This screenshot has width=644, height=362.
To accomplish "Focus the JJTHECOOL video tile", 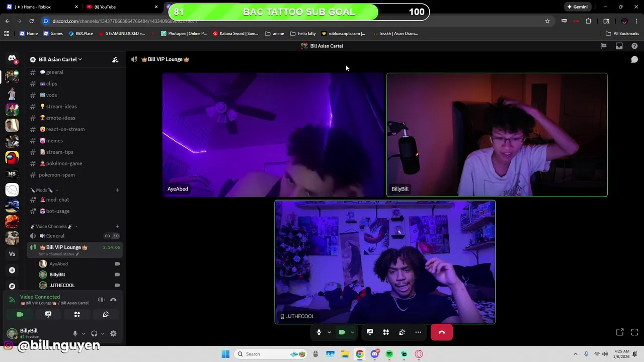I will (x=385, y=262).
